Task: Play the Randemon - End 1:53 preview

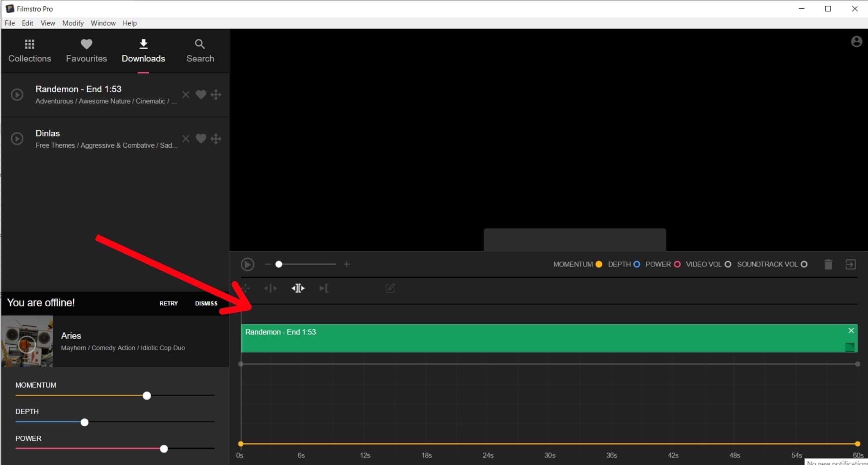Action: pos(17,95)
